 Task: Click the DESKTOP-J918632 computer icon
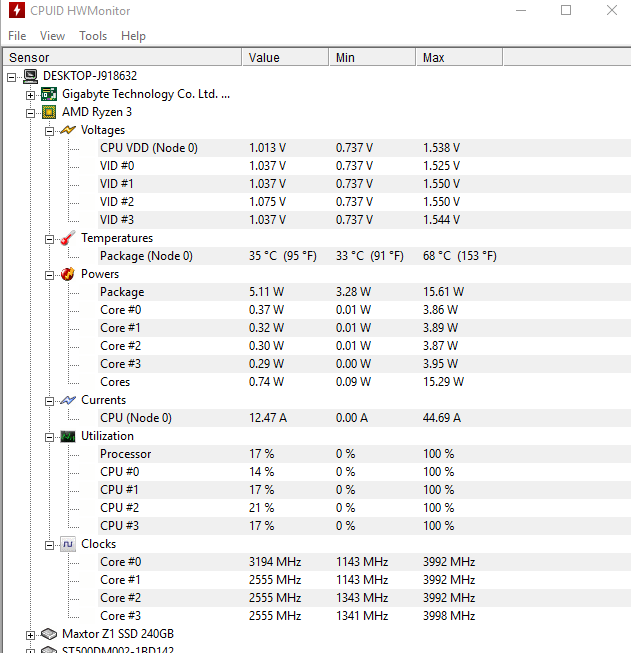[x=30, y=76]
